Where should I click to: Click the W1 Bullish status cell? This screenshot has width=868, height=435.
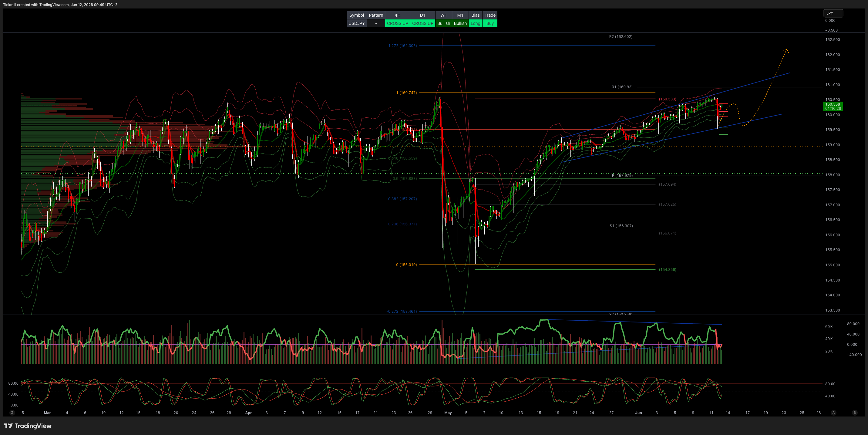443,23
